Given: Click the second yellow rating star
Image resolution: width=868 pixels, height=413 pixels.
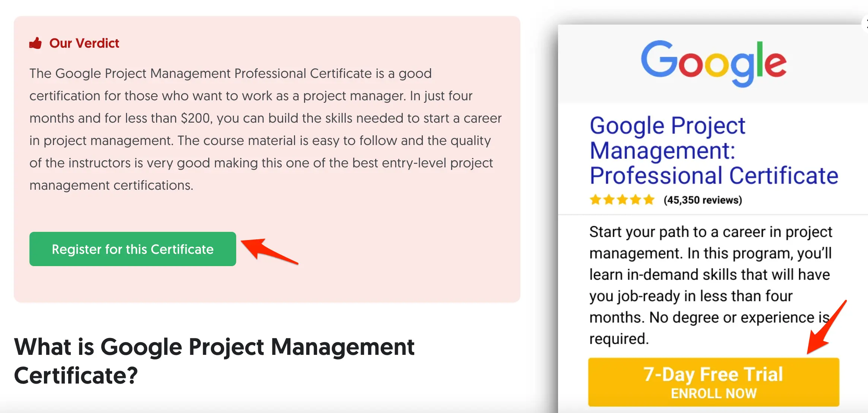Looking at the screenshot, I should (x=609, y=200).
